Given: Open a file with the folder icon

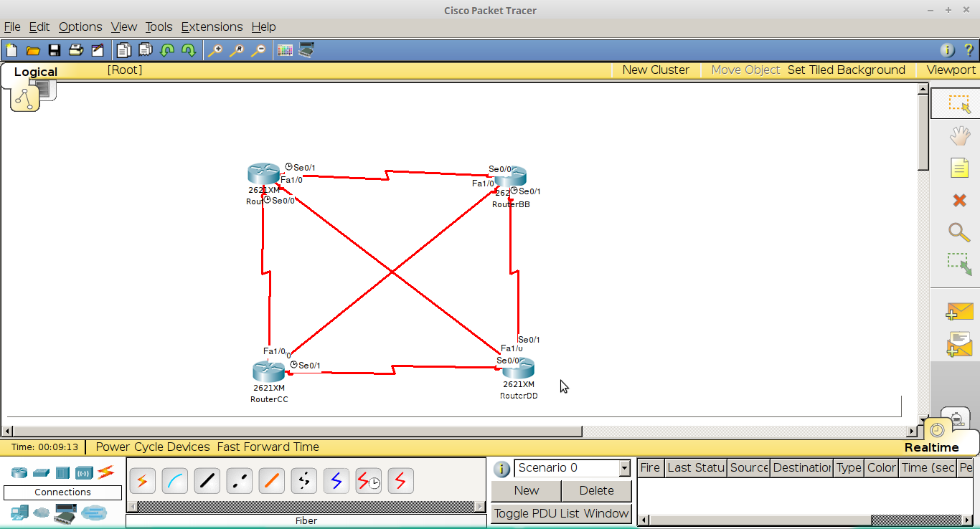Looking at the screenshot, I should pyautogui.click(x=33, y=50).
